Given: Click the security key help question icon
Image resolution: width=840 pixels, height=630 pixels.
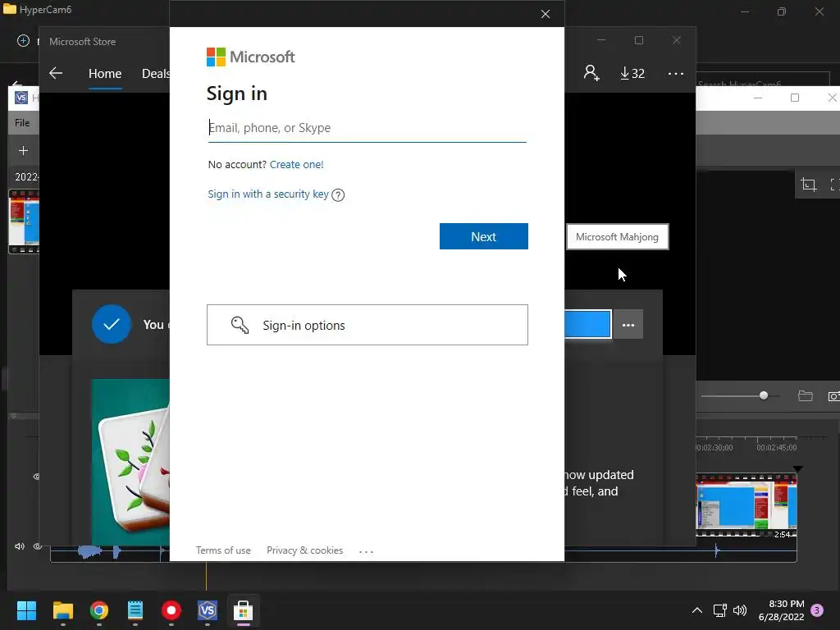Looking at the screenshot, I should (x=338, y=195).
